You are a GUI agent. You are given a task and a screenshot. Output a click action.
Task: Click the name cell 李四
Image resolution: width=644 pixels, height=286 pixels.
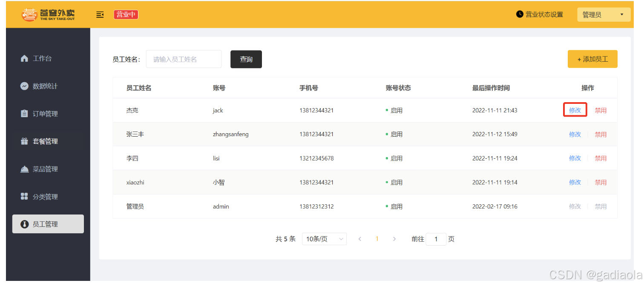[x=132, y=158]
